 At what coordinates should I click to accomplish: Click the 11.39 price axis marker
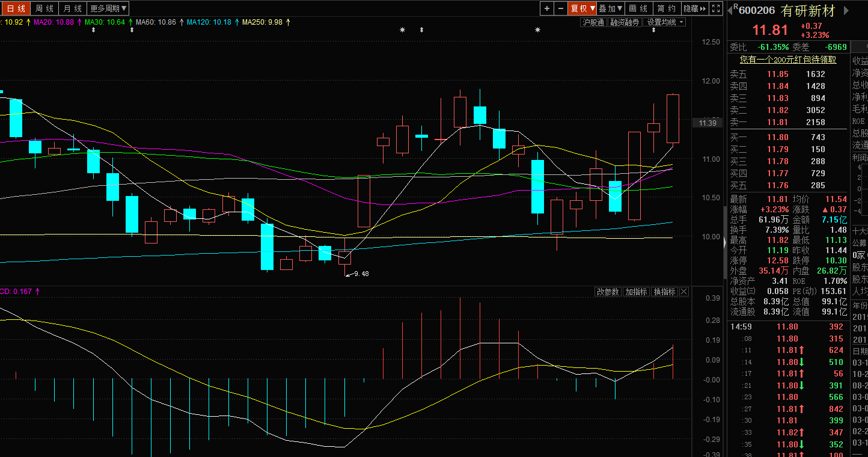708,123
